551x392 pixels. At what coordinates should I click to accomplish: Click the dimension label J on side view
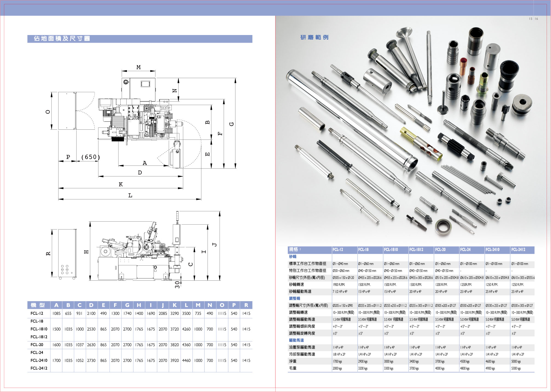(x=215, y=244)
